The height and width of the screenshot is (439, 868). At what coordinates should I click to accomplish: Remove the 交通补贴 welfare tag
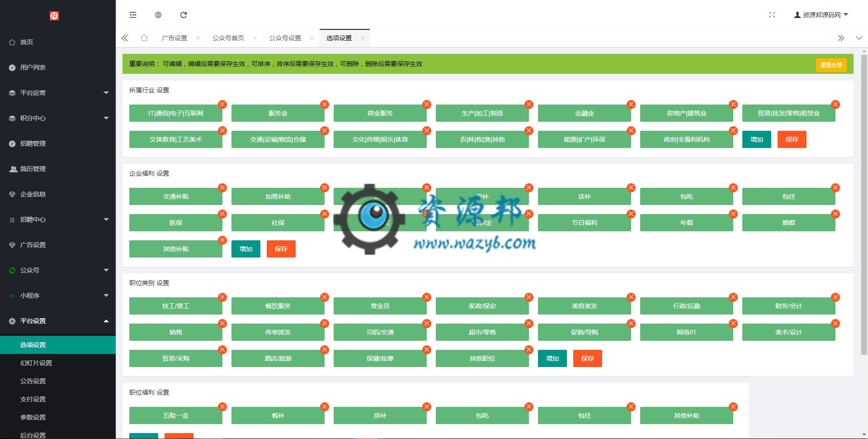[222, 188]
